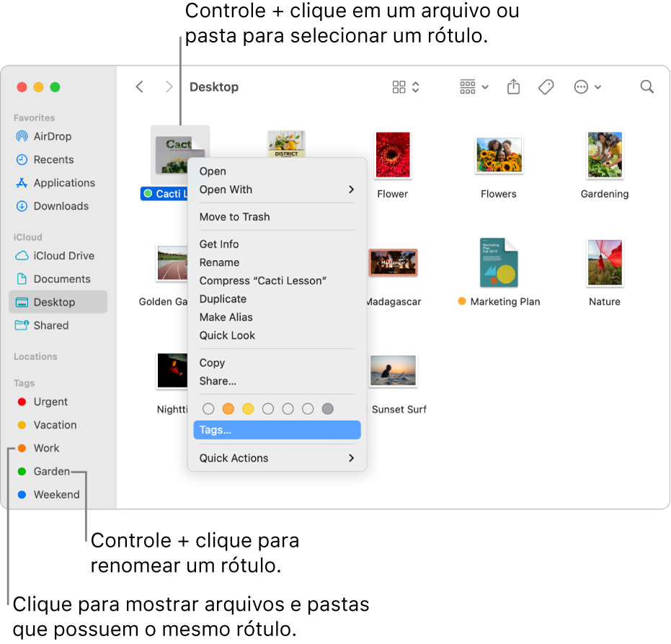Open Downloads in the sidebar
The width and height of the screenshot is (671, 644).
(x=58, y=206)
